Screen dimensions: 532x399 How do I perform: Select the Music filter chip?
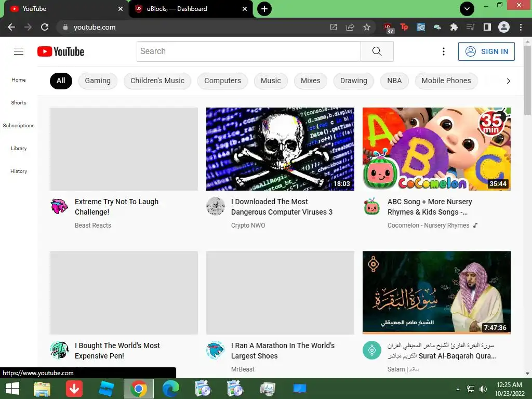271,81
